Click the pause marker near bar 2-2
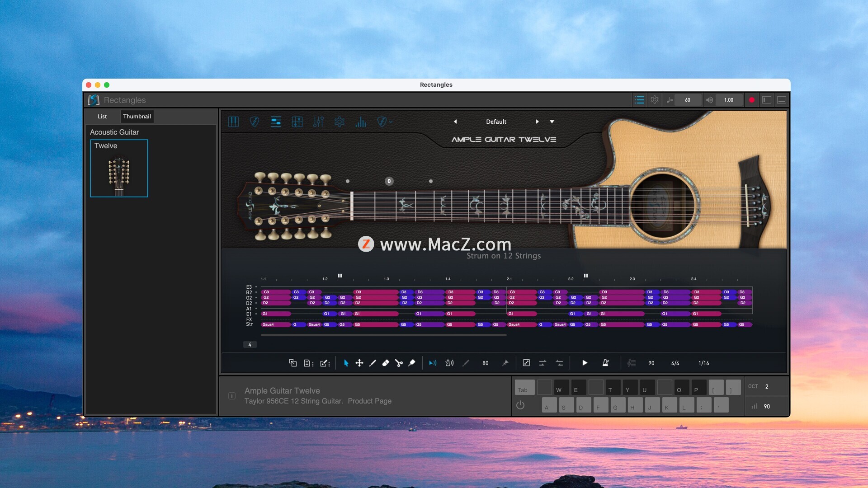The height and width of the screenshot is (488, 868). pyautogui.click(x=586, y=276)
